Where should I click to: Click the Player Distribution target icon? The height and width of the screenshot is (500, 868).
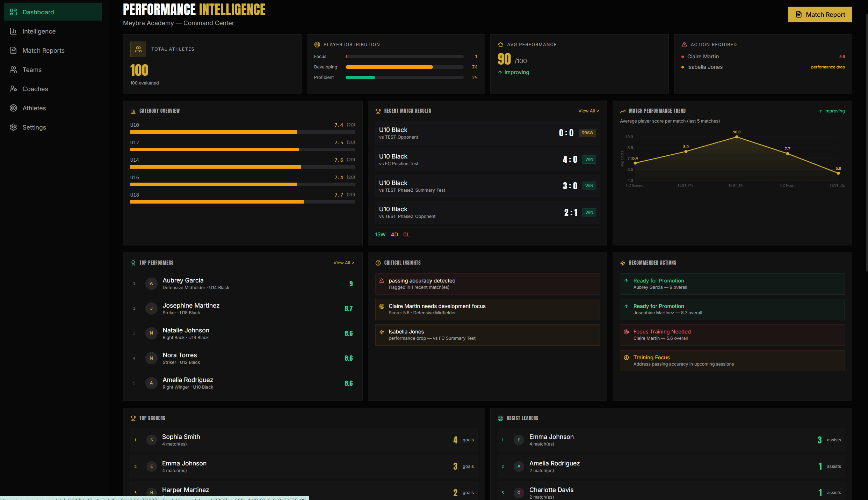pyautogui.click(x=317, y=45)
